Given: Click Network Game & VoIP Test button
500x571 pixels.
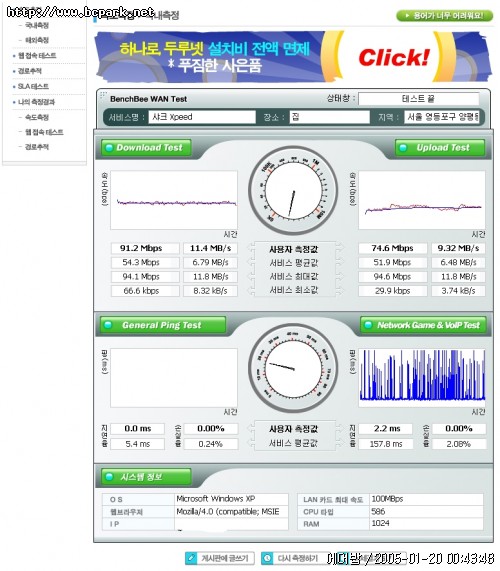Looking at the screenshot, I should (x=424, y=325).
